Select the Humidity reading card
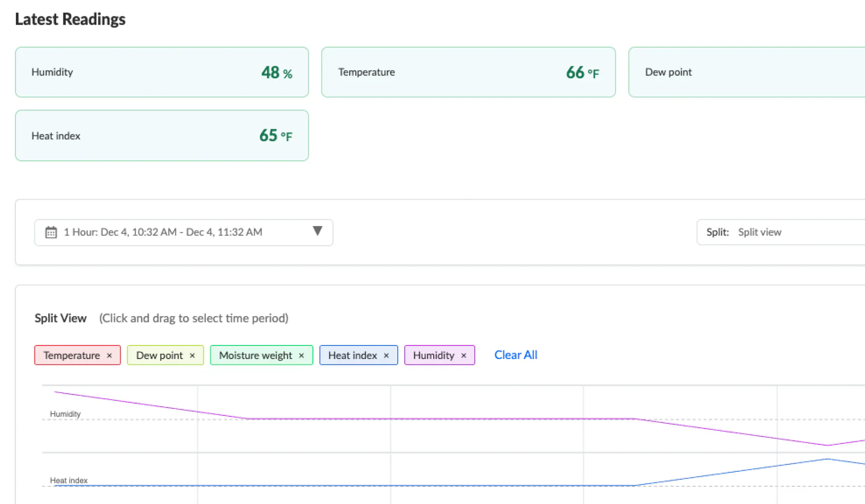The image size is (865, 504). pos(162,72)
